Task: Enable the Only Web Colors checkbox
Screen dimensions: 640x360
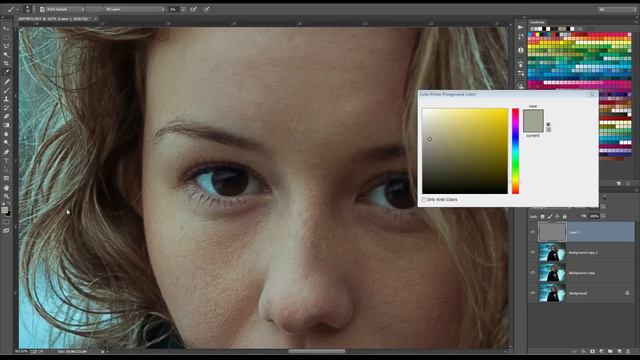Action: pyautogui.click(x=424, y=200)
